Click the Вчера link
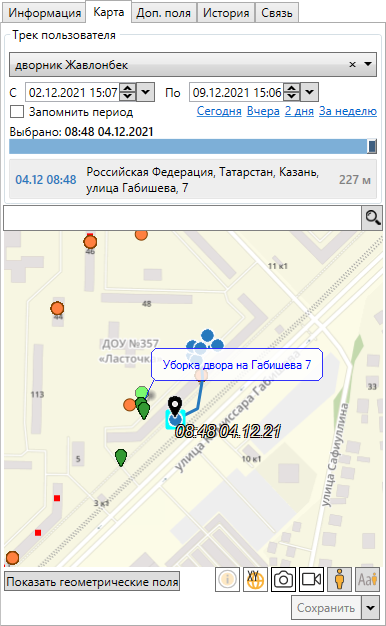This screenshot has height=626, width=386. [263, 111]
